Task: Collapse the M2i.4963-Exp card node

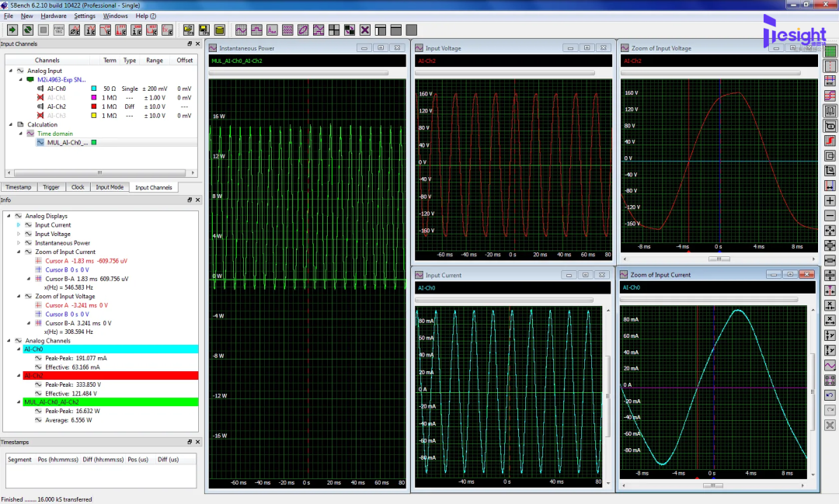Action: (21, 80)
